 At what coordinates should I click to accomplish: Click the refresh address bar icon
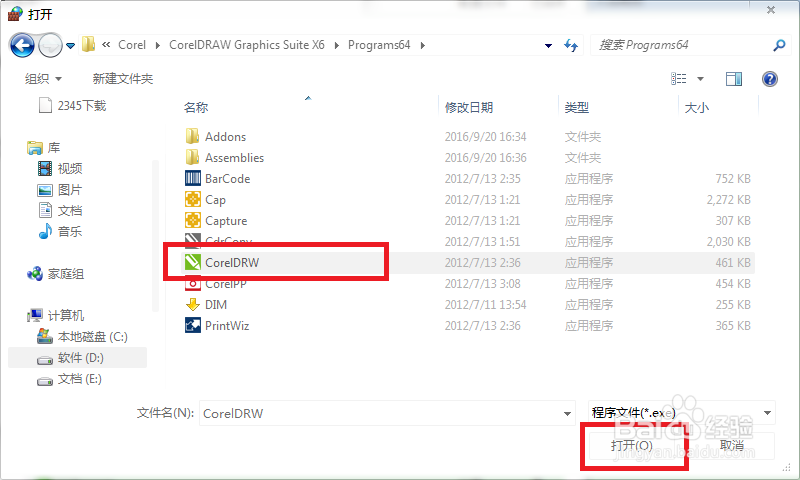571,45
